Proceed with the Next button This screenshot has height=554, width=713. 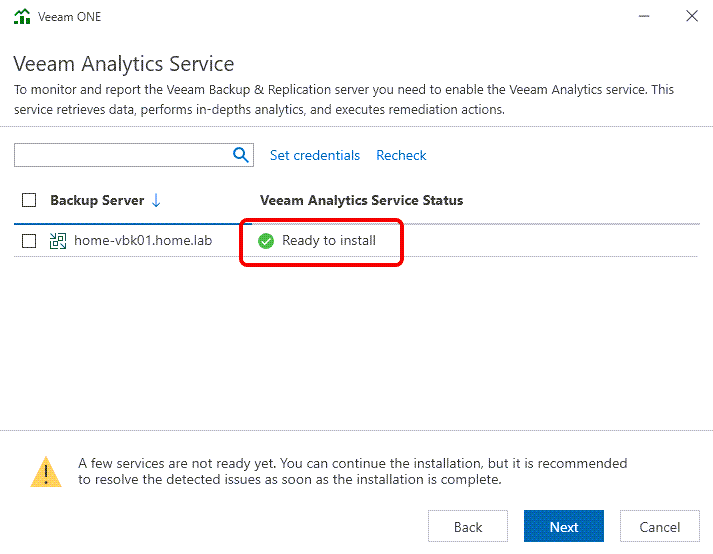click(x=563, y=527)
